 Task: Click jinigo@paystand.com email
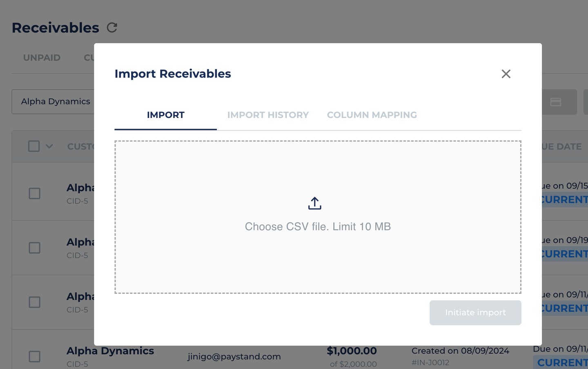pos(234,356)
